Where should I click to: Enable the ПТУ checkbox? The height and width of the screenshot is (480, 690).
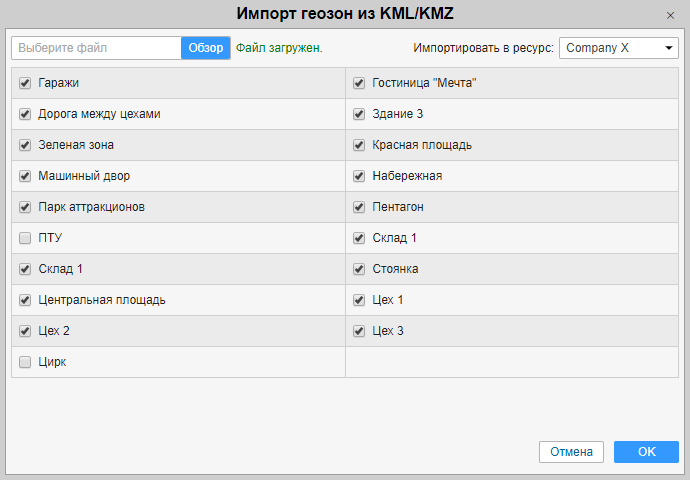[x=26, y=238]
